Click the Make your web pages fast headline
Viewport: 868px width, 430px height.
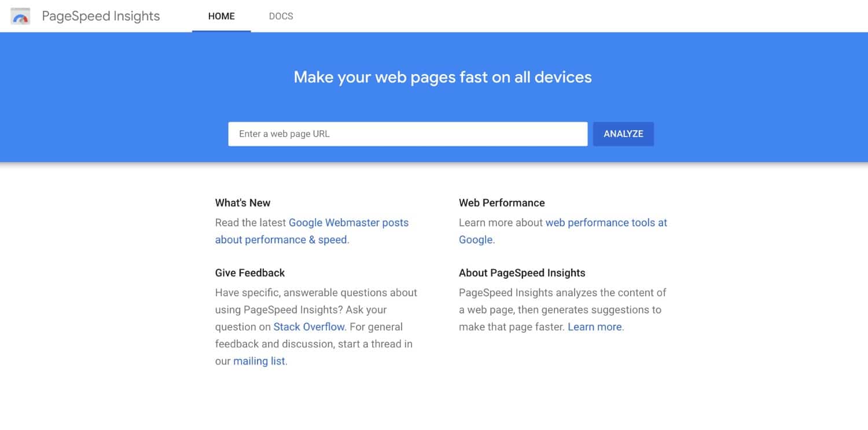[442, 76]
